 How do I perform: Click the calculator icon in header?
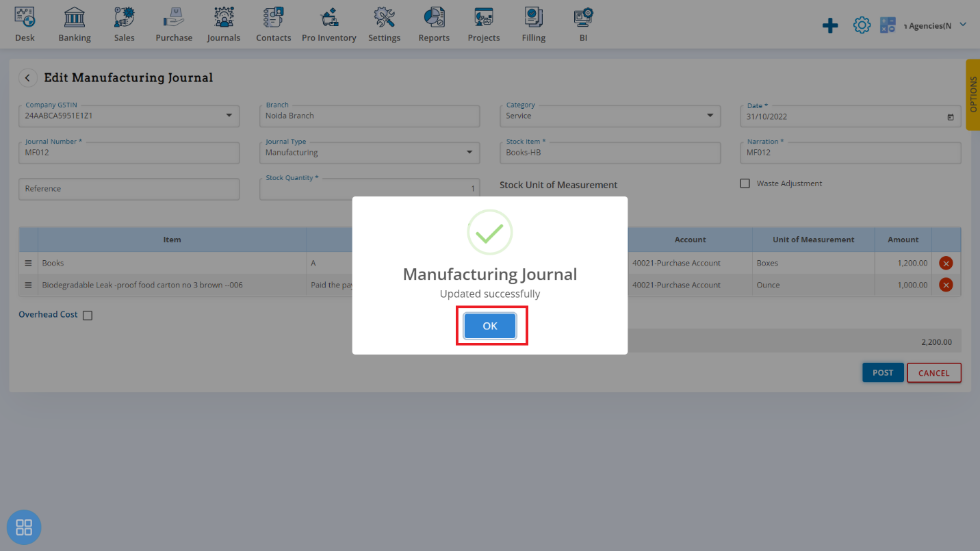(888, 26)
